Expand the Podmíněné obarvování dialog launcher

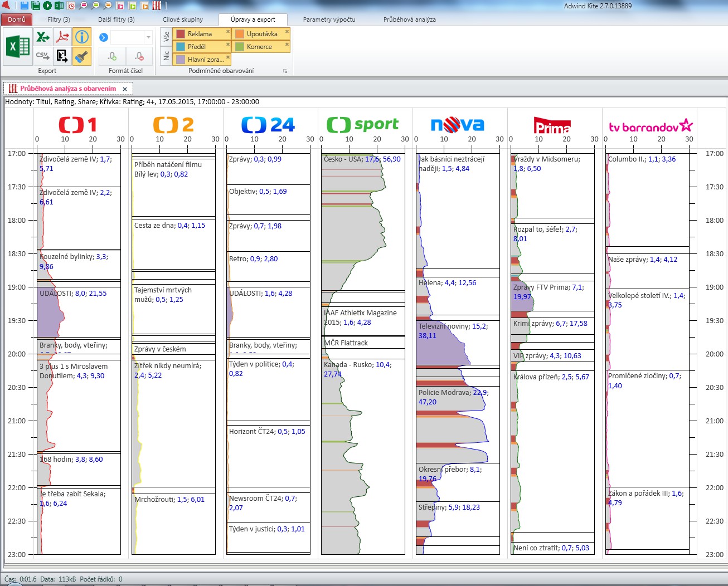point(285,71)
